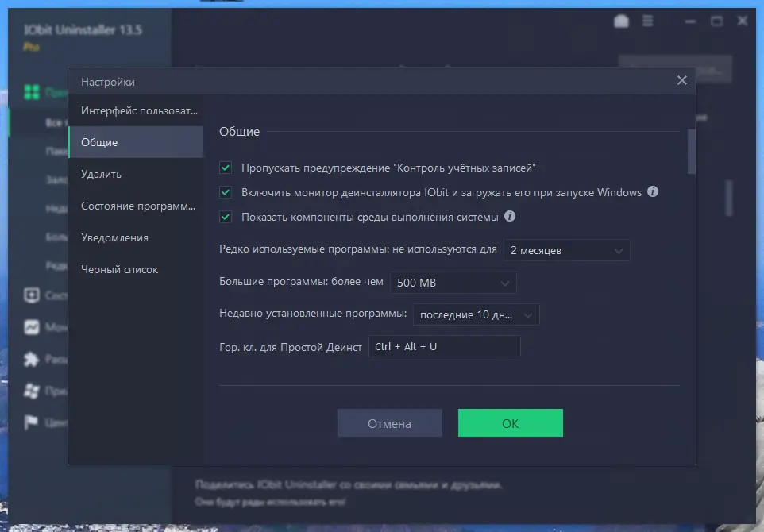Open the recently installed programs period dropdown

click(x=476, y=314)
